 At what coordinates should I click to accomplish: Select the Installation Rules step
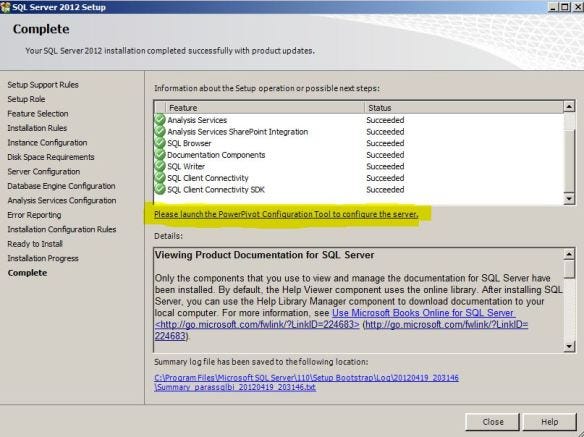(x=37, y=128)
